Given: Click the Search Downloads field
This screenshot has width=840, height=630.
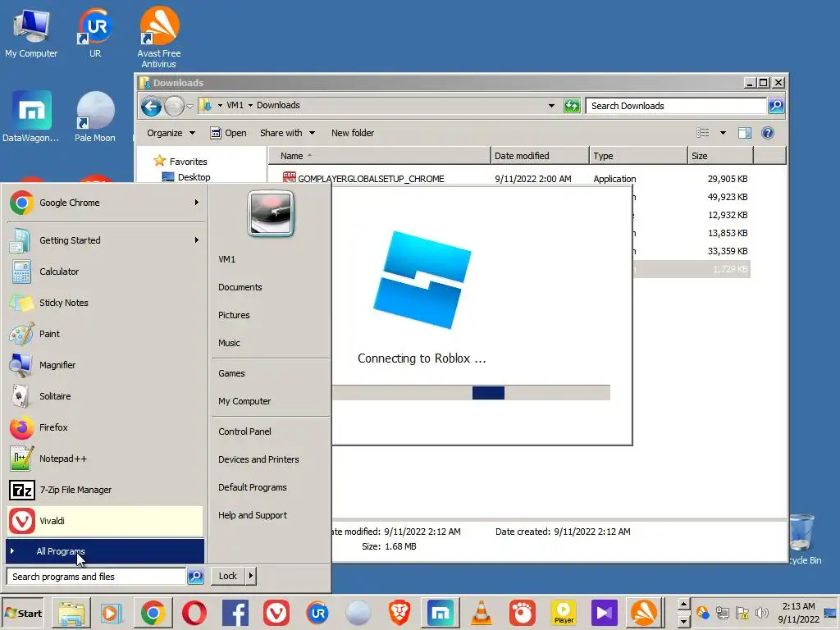Looking at the screenshot, I should click(676, 106).
